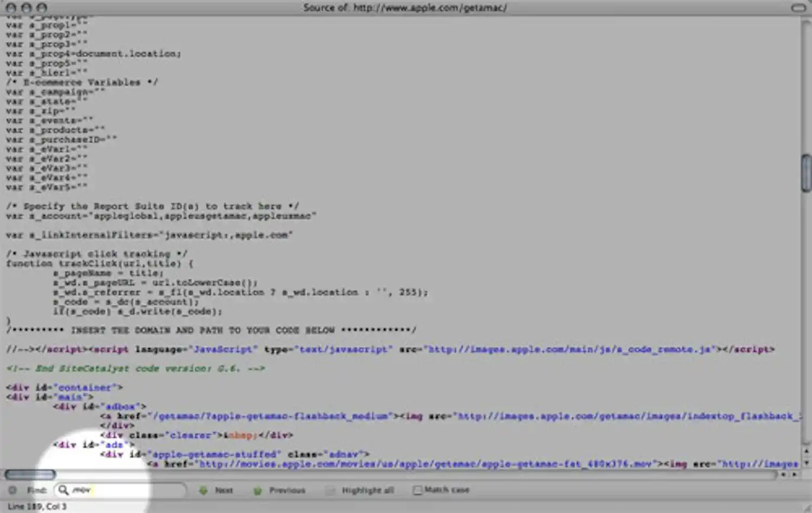Open the indextop_flashback image URL link
Viewport: 812px width, 513px height.
(623, 416)
